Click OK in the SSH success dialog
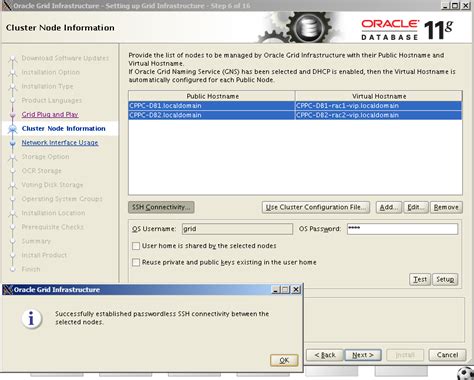 (x=284, y=360)
